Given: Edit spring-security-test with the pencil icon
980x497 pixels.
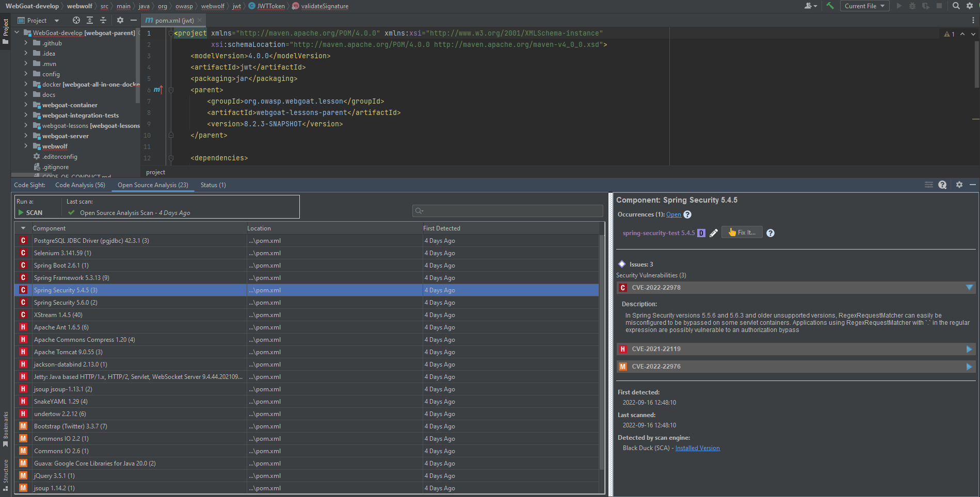Looking at the screenshot, I should (714, 233).
